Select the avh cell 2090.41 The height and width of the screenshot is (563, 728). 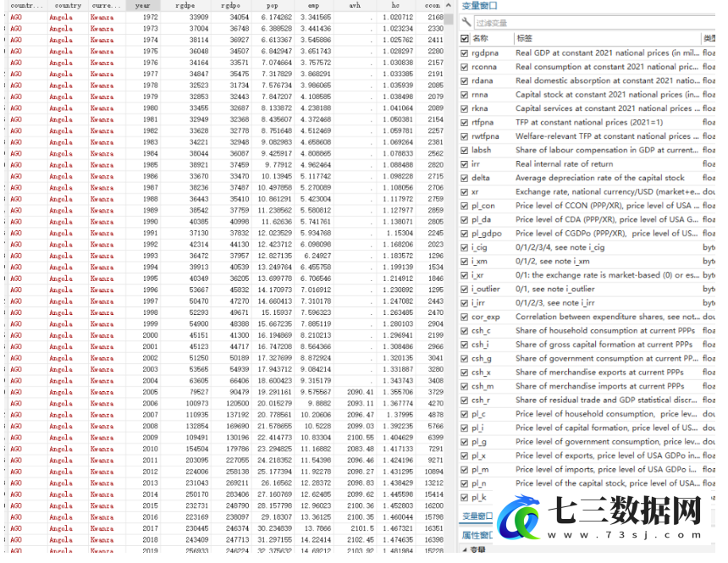click(x=361, y=392)
